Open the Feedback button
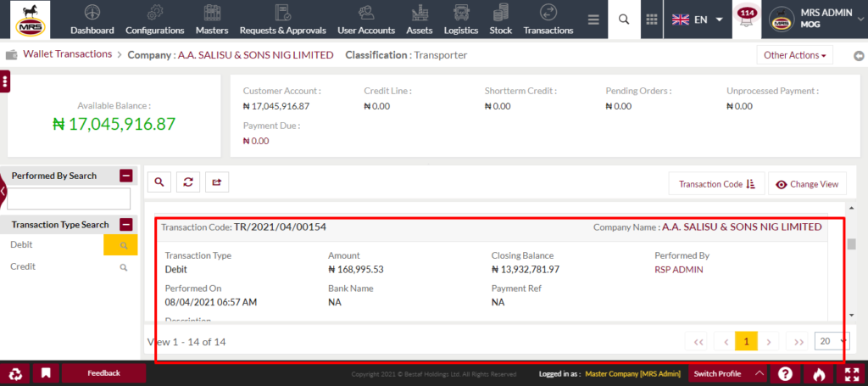The height and width of the screenshot is (386, 868). 103,373
